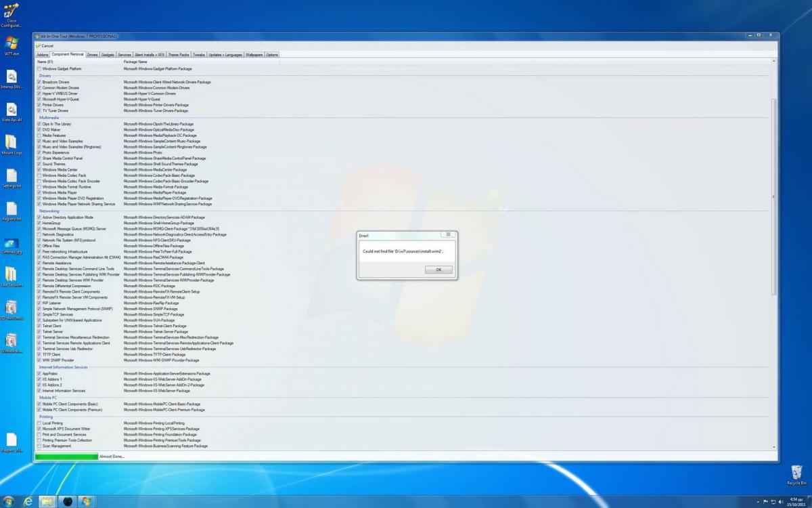Image resolution: width=812 pixels, height=508 pixels.
Task: Select the Settings.txt desktop icon
Action: tap(12, 178)
